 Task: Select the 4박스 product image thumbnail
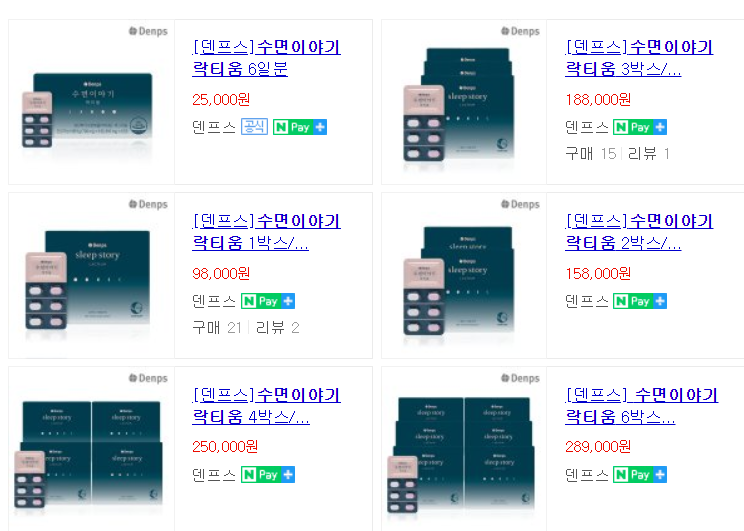[88, 456]
